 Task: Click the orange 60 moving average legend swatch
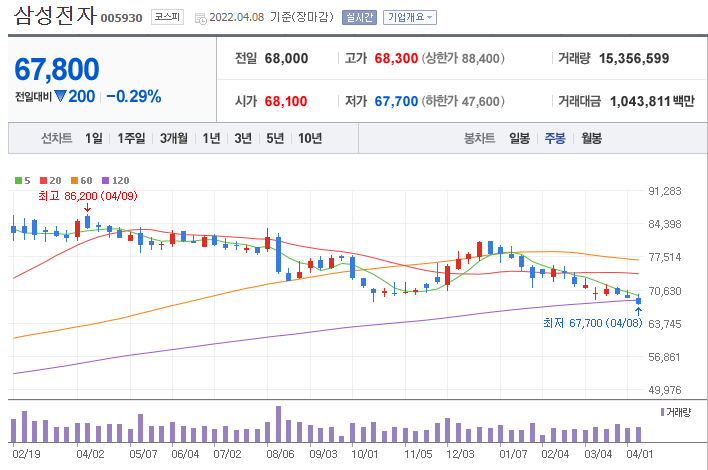[75, 181]
